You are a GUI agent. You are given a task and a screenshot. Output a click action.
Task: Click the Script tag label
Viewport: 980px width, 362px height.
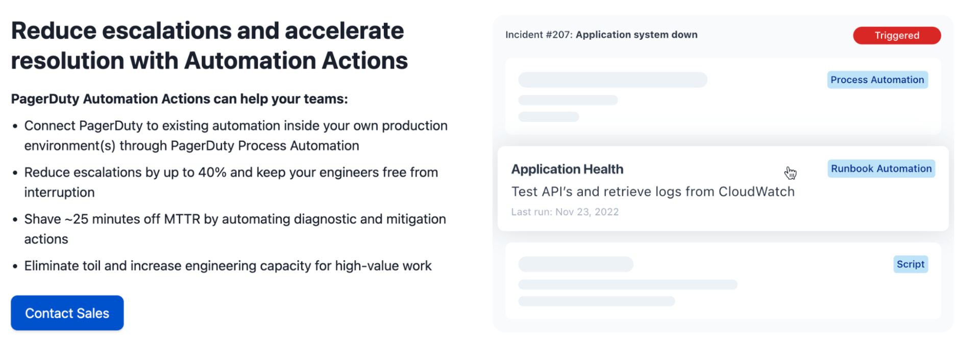pyautogui.click(x=910, y=264)
